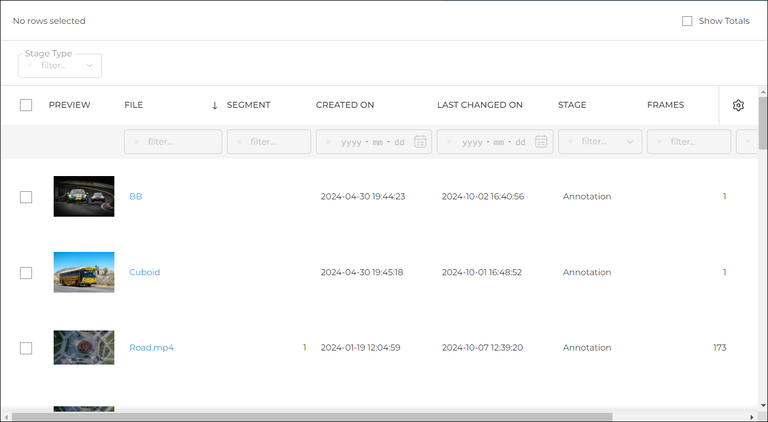Screen dimensions: 768x422
Task: Open the Road.mp4 file link
Action: [x=151, y=348]
